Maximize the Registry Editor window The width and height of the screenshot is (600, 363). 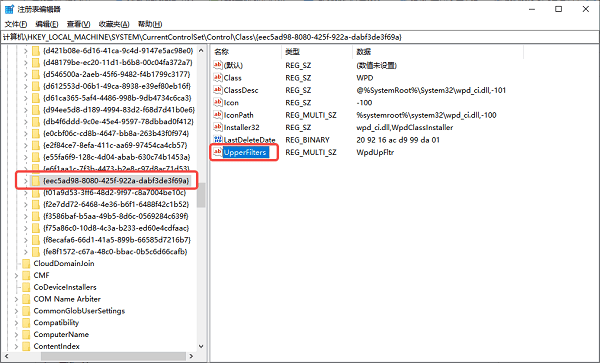pyautogui.click(x=559, y=9)
